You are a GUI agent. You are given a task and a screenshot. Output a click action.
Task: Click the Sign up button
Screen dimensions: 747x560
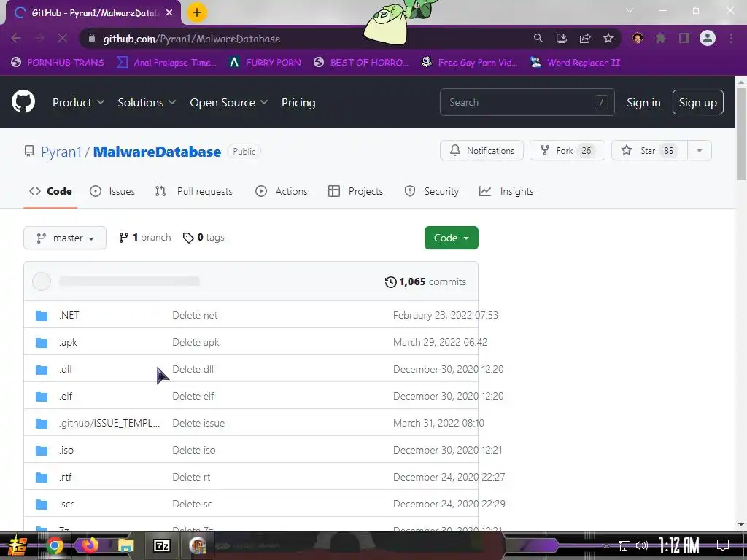pos(697,102)
